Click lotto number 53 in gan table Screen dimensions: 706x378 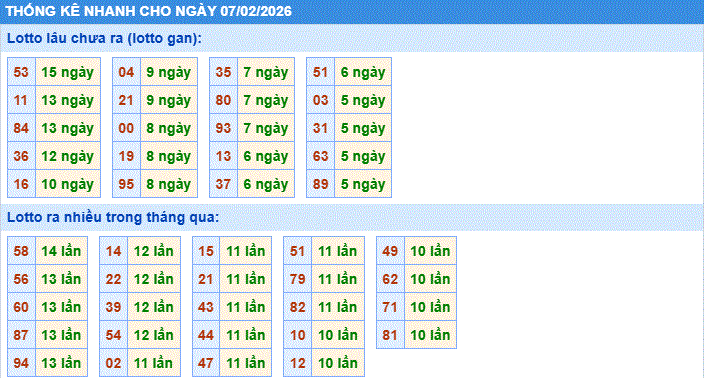[x=21, y=72]
